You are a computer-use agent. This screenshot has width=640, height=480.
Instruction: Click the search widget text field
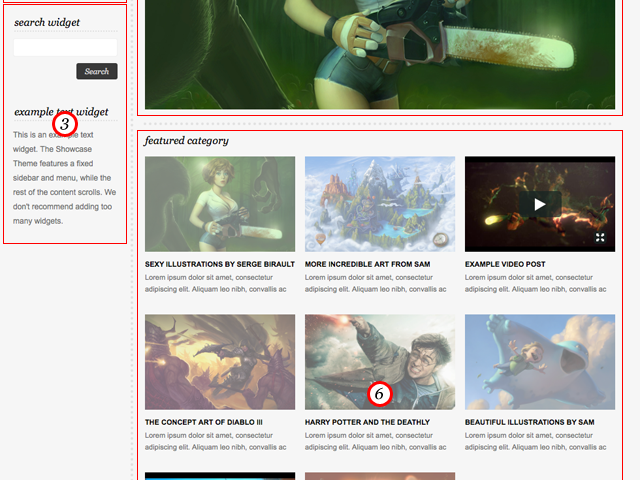(65, 47)
